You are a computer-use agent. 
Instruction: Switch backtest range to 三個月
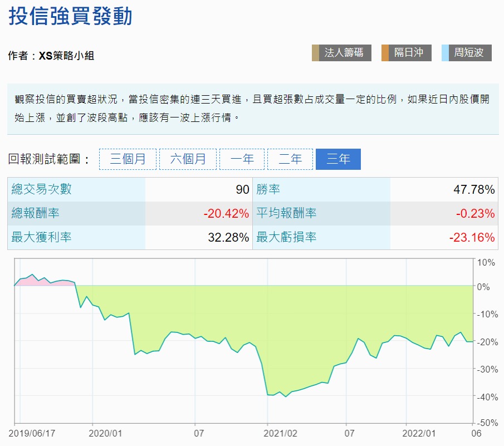coord(128,159)
